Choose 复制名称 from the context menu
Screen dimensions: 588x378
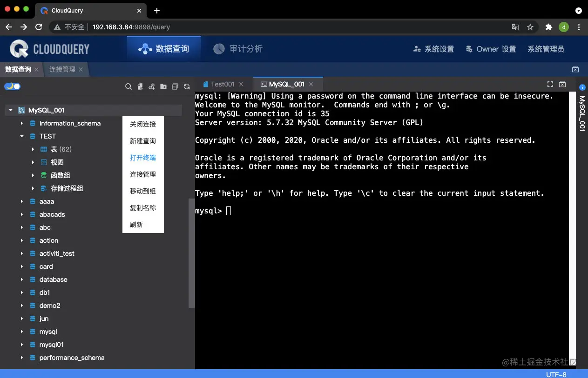(143, 208)
